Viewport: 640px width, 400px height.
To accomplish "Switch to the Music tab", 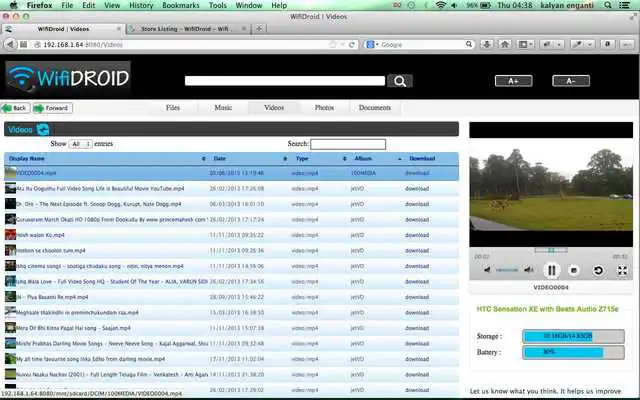I will (x=223, y=108).
